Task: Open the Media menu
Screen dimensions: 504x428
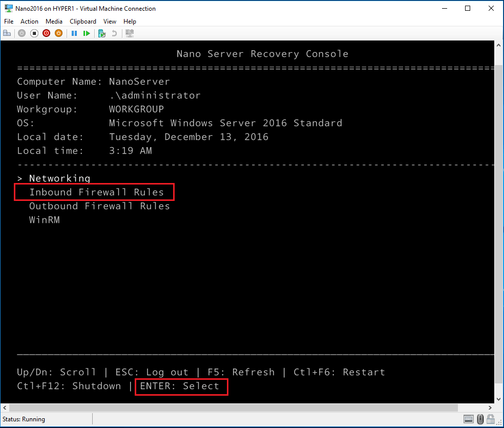Action: [x=54, y=22]
